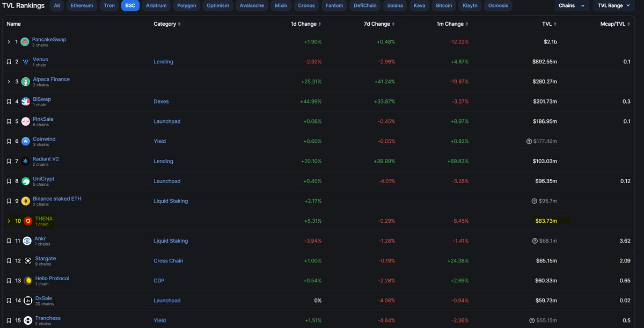Switch to the Solana chain tab
Viewport: 644px width, 328px height.
pyautogui.click(x=394, y=6)
